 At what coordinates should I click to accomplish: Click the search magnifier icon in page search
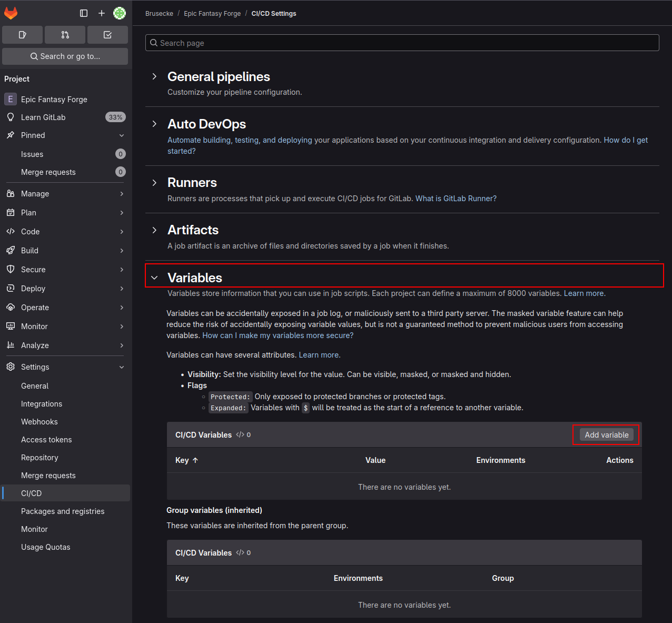(x=154, y=43)
